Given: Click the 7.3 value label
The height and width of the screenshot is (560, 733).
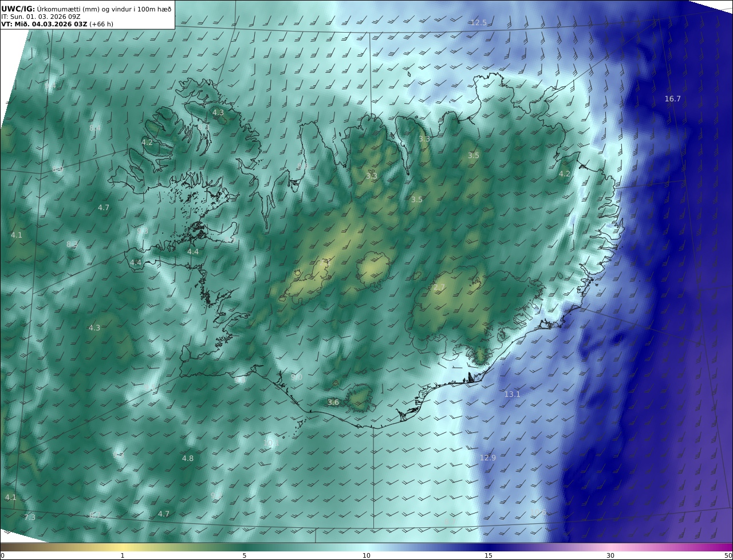Looking at the screenshot, I should pyautogui.click(x=30, y=518).
